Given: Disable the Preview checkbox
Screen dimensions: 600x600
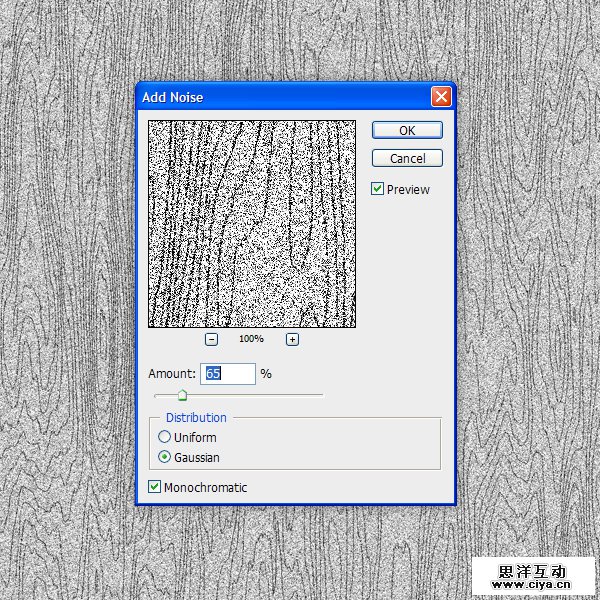Looking at the screenshot, I should click(378, 189).
